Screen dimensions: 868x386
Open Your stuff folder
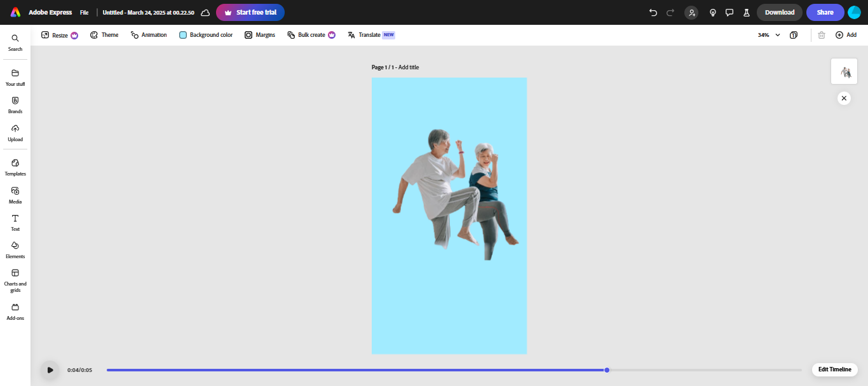(x=15, y=78)
